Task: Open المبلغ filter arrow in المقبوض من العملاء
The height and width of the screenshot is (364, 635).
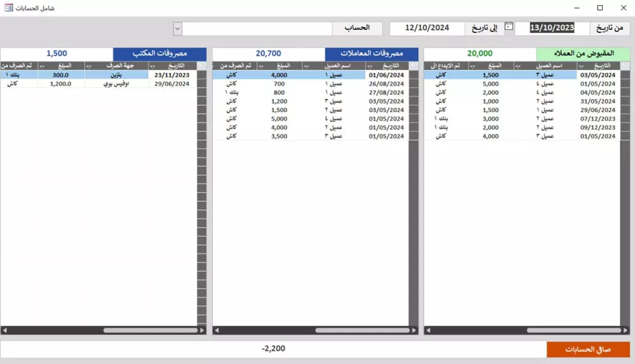Action: 472,67
